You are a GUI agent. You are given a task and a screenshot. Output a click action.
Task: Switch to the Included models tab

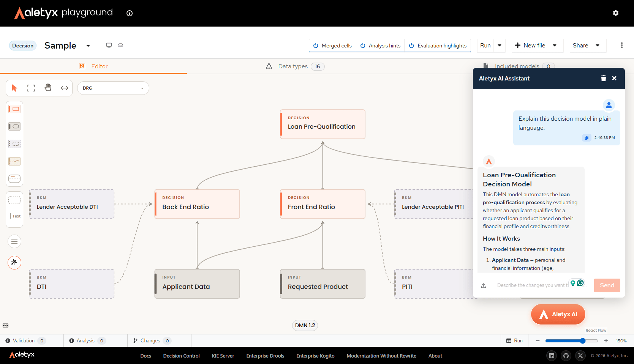(519, 66)
